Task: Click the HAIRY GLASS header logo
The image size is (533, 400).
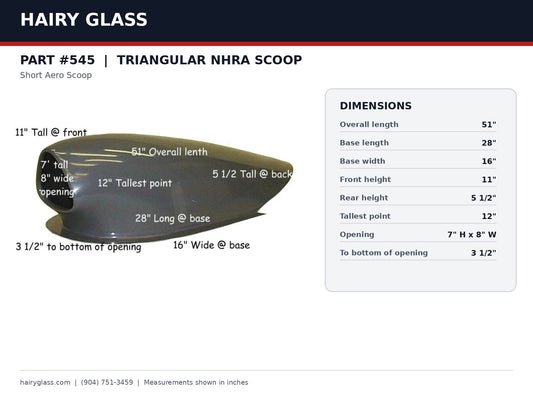Action: coord(84,20)
